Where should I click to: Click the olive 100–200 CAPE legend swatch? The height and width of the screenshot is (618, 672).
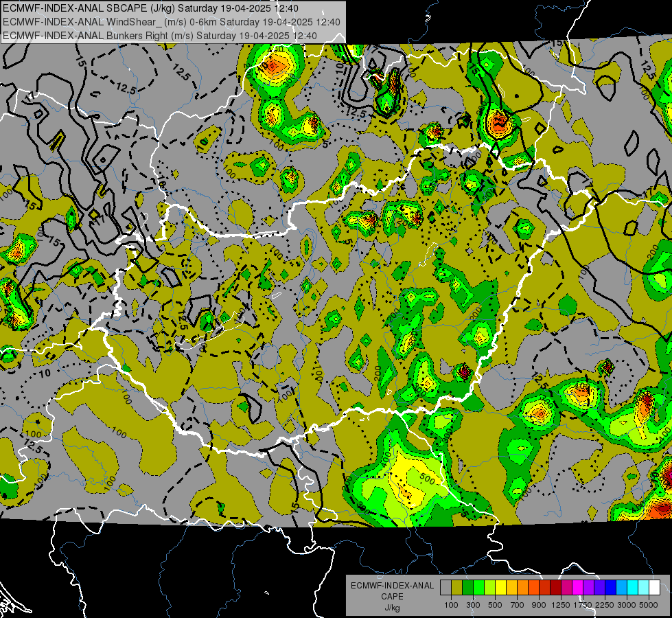pyautogui.click(x=457, y=588)
